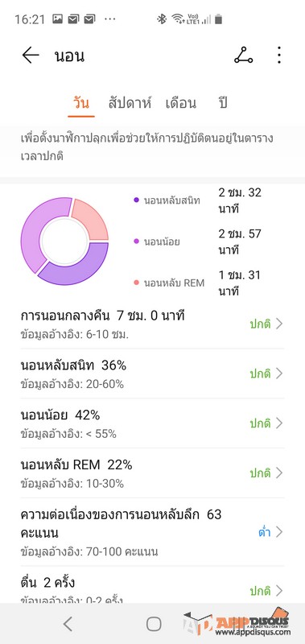Image resolution: width=305 pixels, height=644 pixels.
Task: Switch to the สัปดาห์ tab
Action: (130, 103)
